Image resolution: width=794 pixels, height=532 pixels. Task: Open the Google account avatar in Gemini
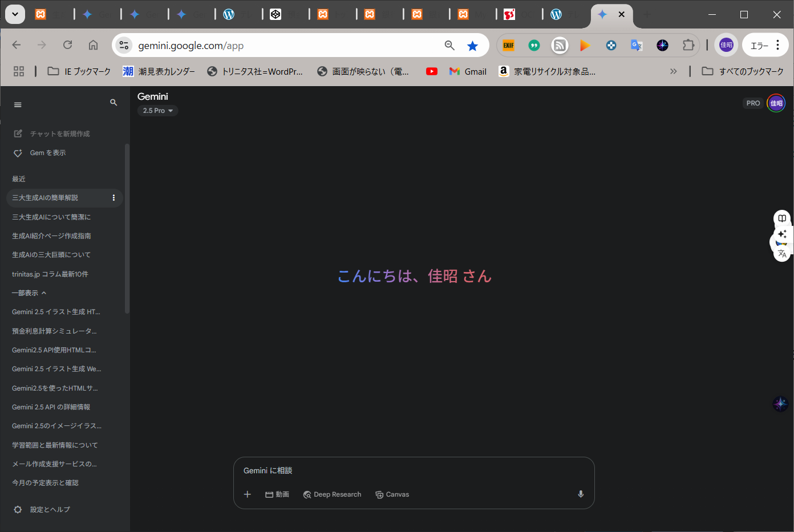pyautogui.click(x=776, y=103)
